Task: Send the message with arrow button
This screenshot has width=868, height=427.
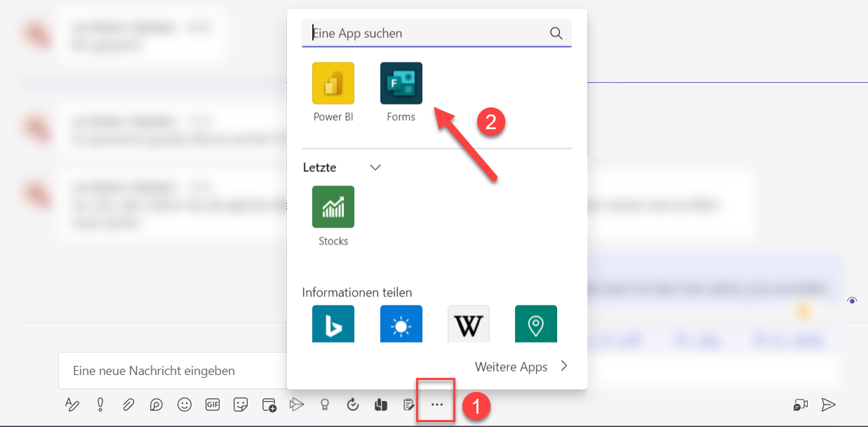Action: (829, 405)
